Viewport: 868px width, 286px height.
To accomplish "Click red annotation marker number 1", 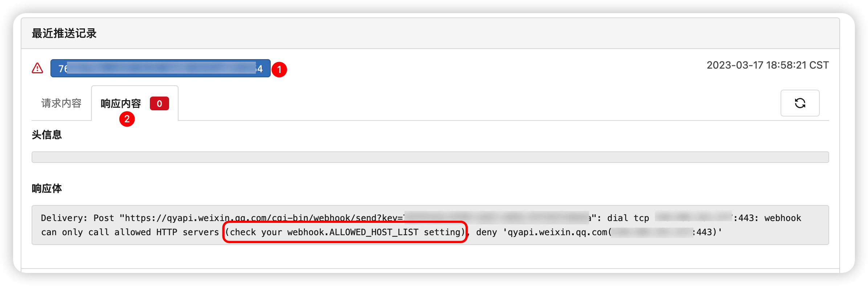I will coord(279,69).
